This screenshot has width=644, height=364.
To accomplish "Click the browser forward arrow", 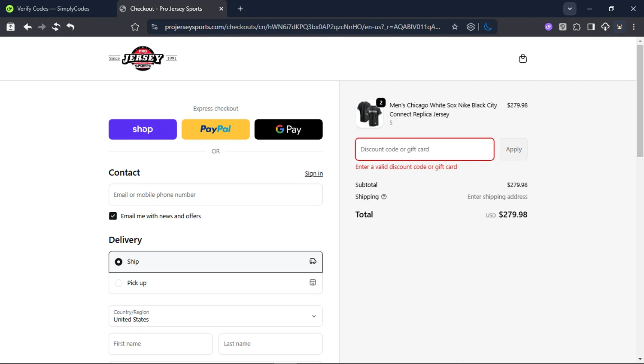I will click(x=42, y=27).
